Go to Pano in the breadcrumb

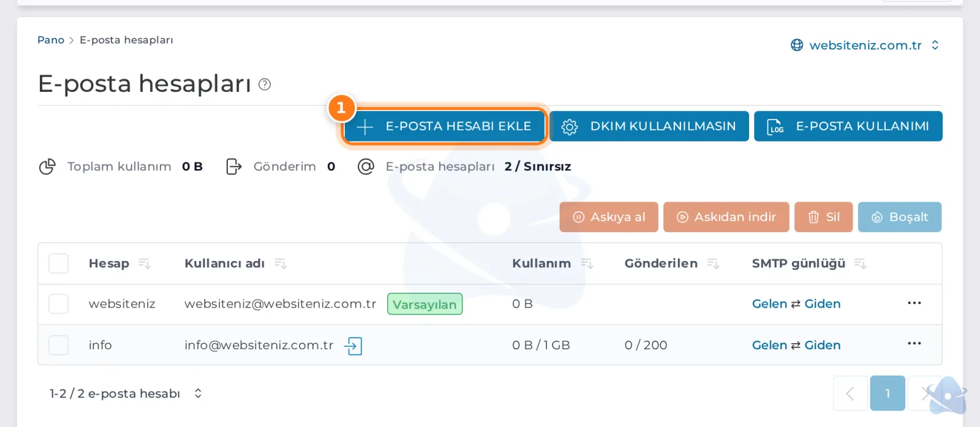(51, 40)
